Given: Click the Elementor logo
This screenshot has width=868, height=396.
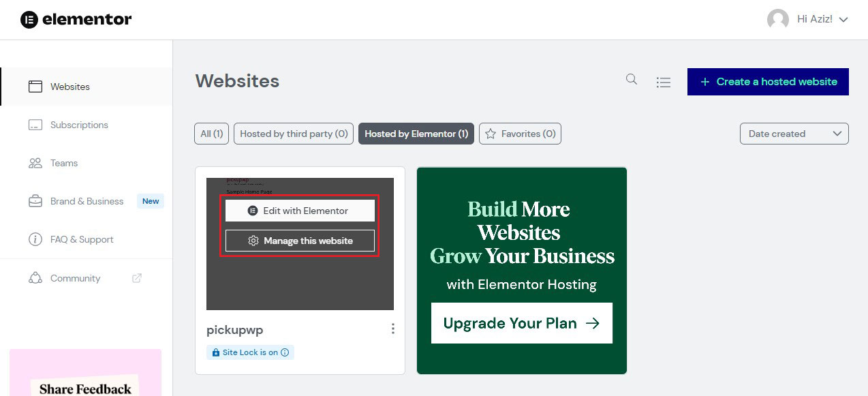Looking at the screenshot, I should click(76, 19).
